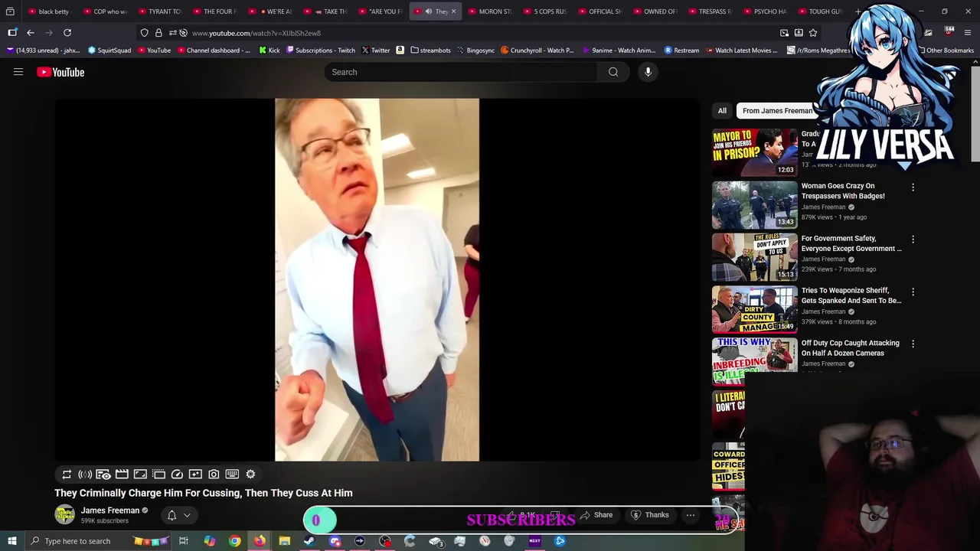Click the main video player
Screen dimensions: 980x551
(377, 280)
